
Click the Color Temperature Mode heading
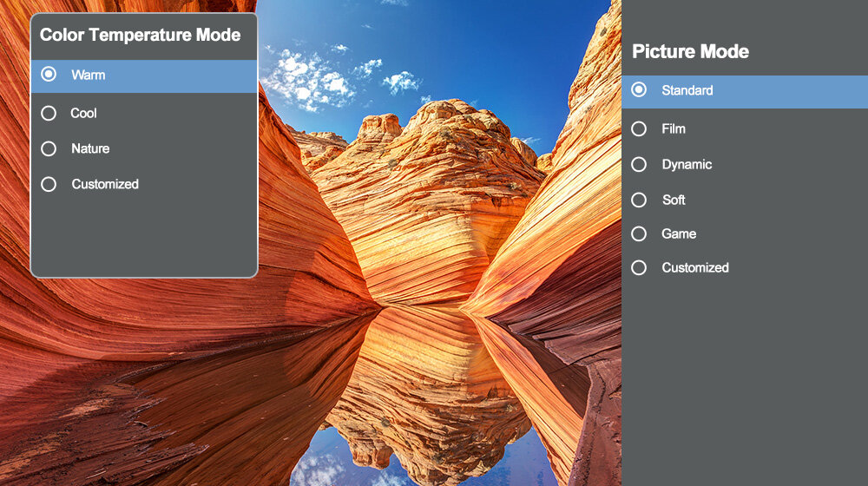coord(140,35)
